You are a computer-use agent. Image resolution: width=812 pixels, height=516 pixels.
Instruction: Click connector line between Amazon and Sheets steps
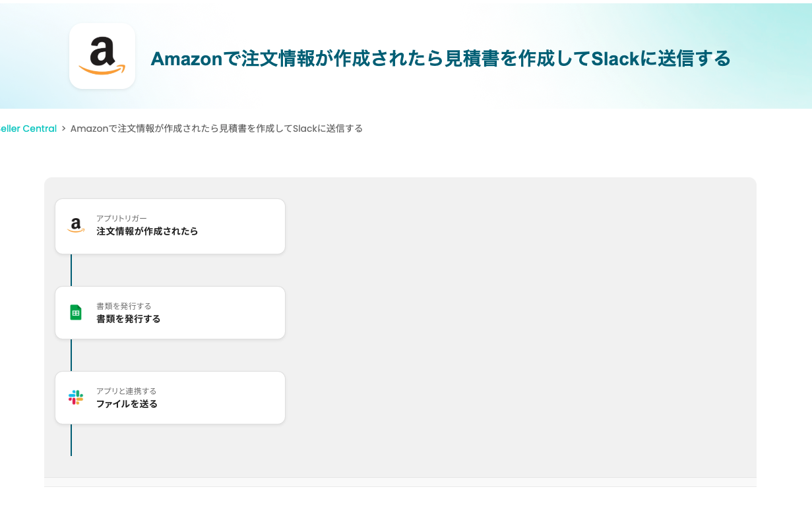pos(71,270)
